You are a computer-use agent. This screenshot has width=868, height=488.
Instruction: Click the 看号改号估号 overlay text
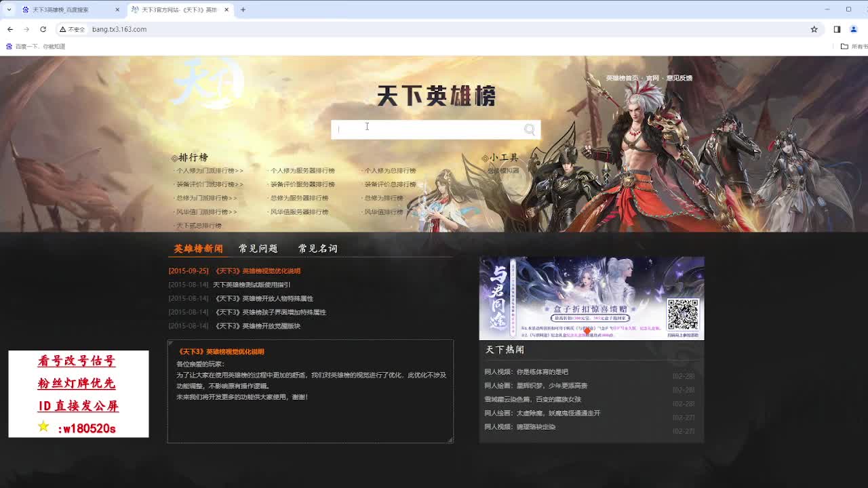(x=77, y=361)
